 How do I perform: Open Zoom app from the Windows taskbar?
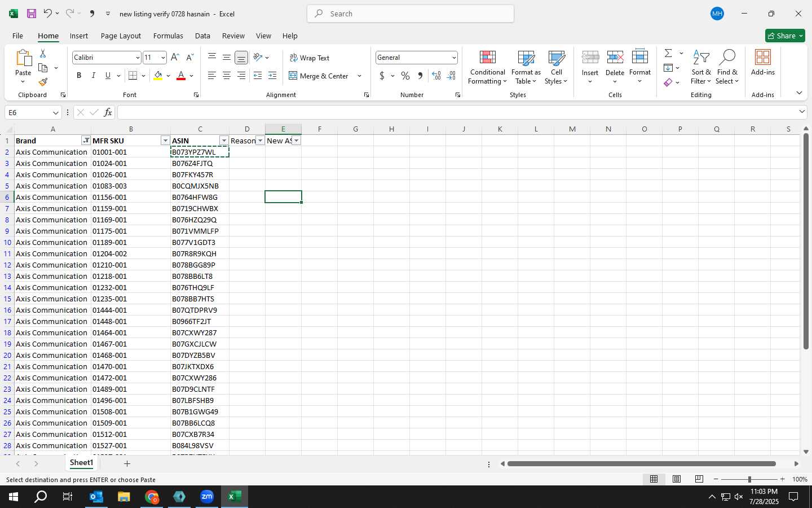click(x=207, y=497)
